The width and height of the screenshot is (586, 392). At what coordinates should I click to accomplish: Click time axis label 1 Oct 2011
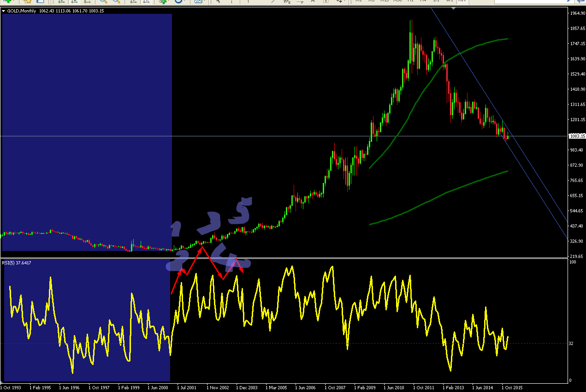[424, 388]
